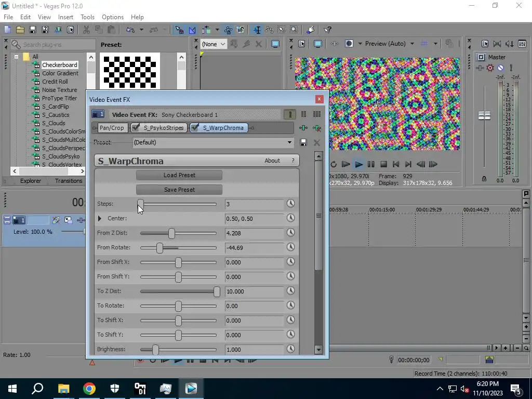Click the Undo arrow toolbar icon
Screen dimensions: 532x399
tap(130, 30)
